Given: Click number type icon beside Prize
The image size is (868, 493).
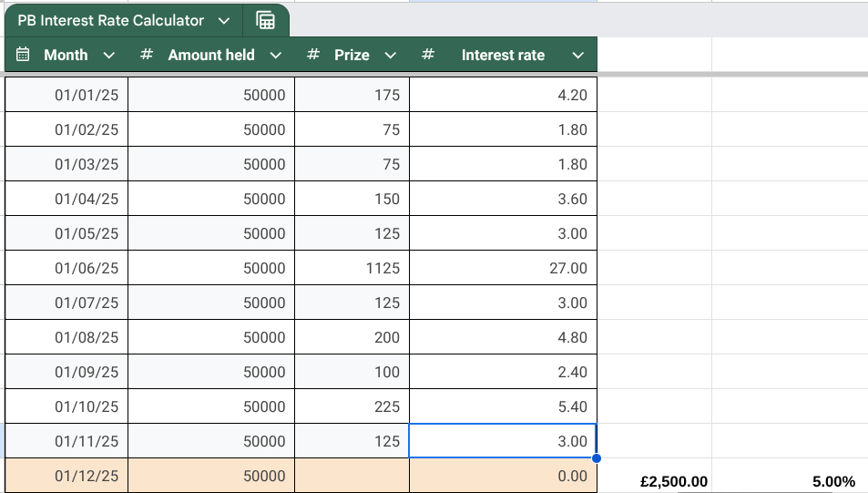Looking at the screenshot, I should tap(313, 55).
